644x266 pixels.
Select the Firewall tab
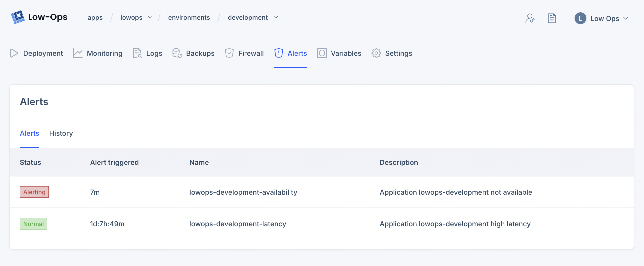click(x=244, y=53)
